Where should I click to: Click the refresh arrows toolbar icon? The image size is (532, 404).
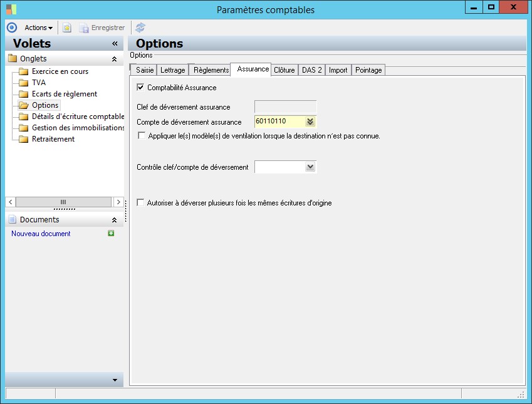(x=140, y=28)
